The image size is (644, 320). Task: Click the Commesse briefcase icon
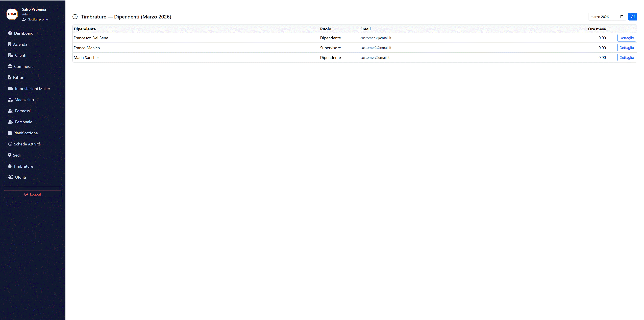10,66
